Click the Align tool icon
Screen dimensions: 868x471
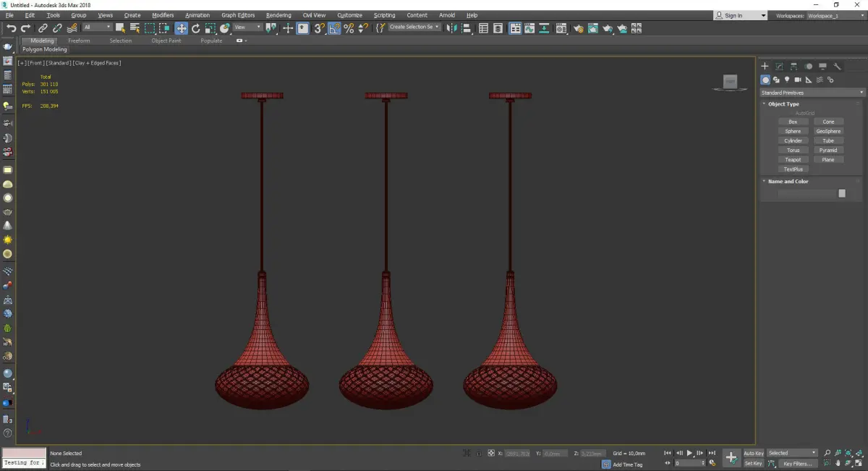point(467,28)
